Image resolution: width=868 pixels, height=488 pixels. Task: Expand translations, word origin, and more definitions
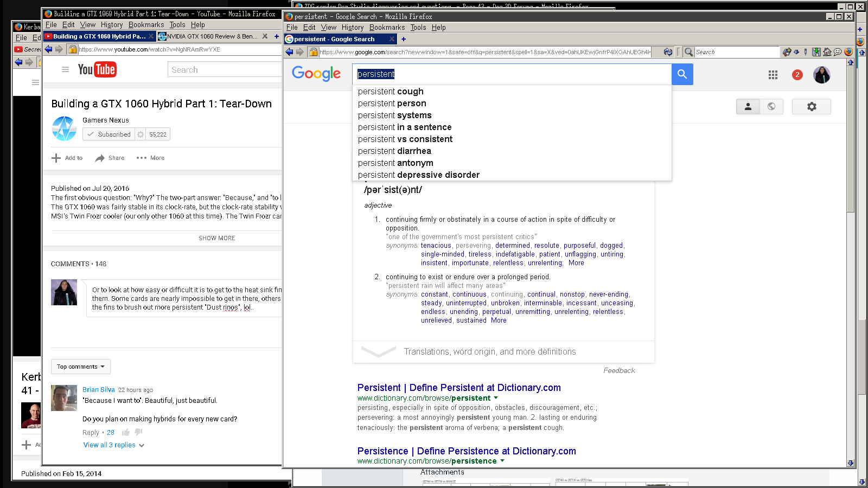pyautogui.click(x=503, y=352)
